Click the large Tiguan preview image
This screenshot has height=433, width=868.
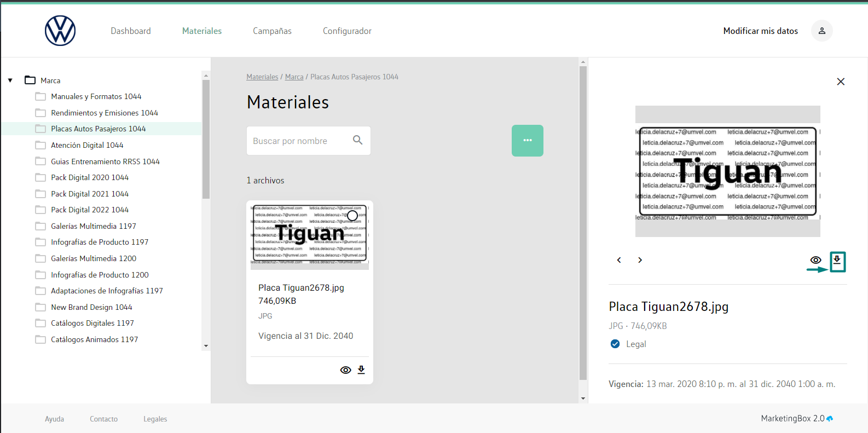coord(728,171)
